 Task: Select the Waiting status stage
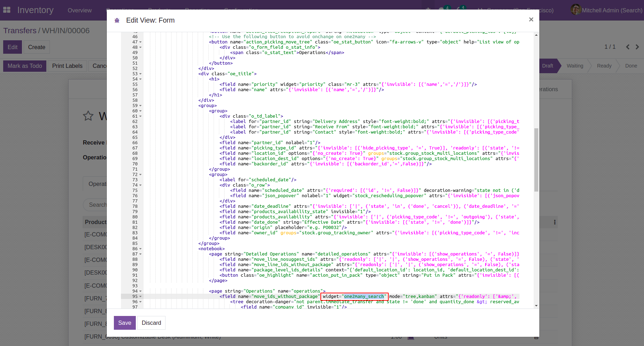pyautogui.click(x=575, y=66)
